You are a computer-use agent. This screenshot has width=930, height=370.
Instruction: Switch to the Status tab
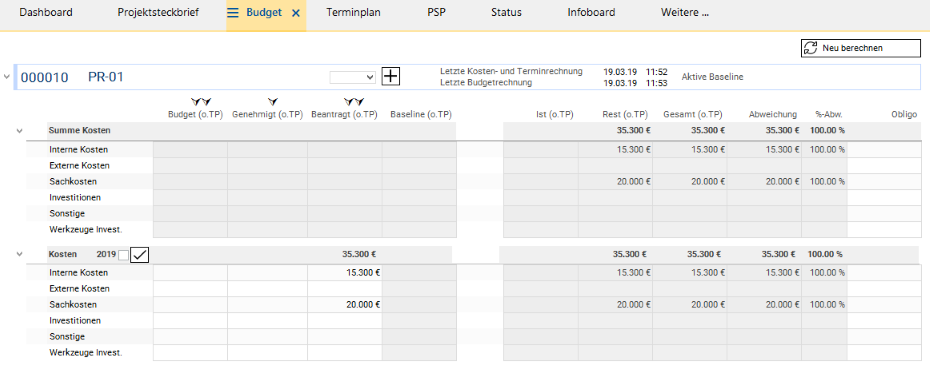coord(507,12)
